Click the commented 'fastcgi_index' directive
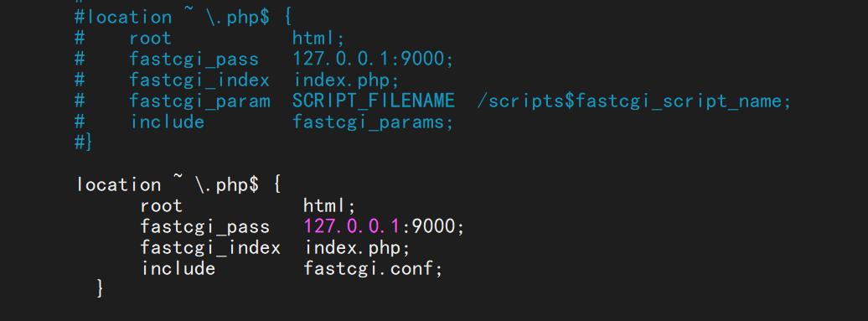Screen dimensions: 868x321 tap(200, 80)
